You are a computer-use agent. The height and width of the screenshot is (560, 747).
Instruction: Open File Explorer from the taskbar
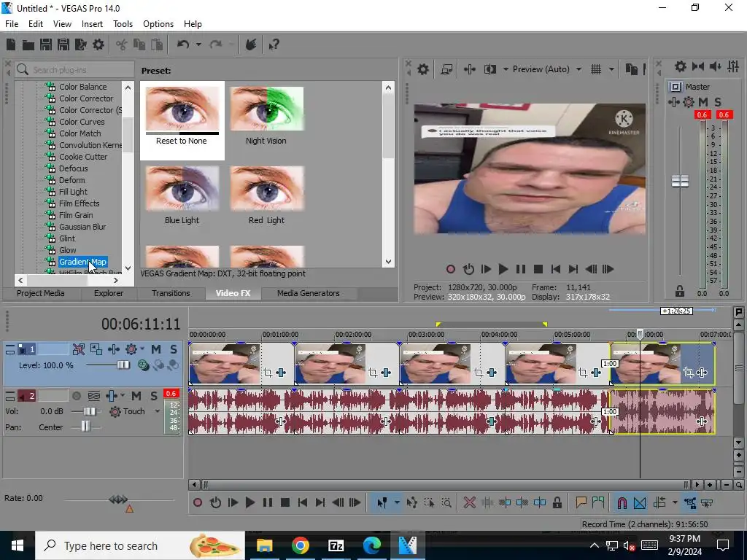click(x=264, y=545)
